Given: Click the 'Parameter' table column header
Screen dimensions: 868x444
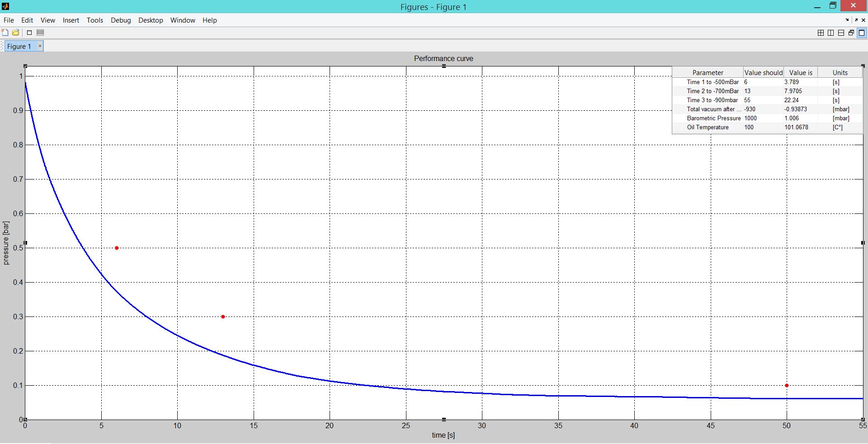Looking at the screenshot, I should click(x=708, y=72).
